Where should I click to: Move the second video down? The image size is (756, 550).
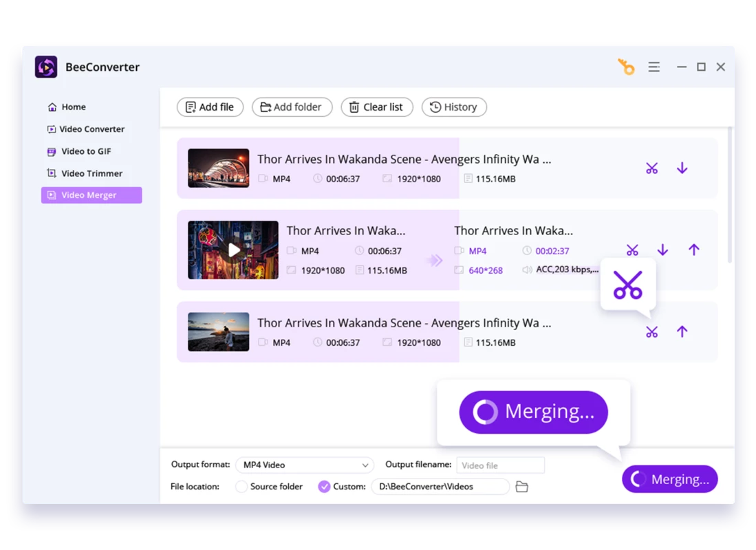[662, 250]
